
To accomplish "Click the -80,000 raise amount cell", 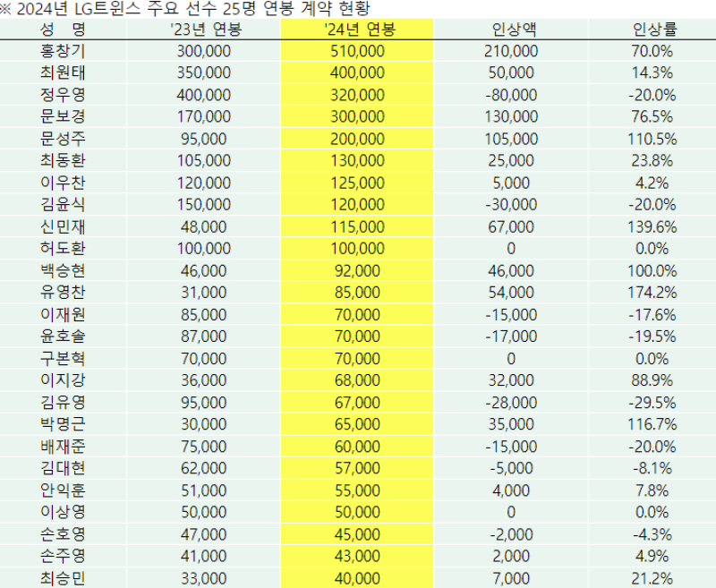I will pyautogui.click(x=511, y=95).
